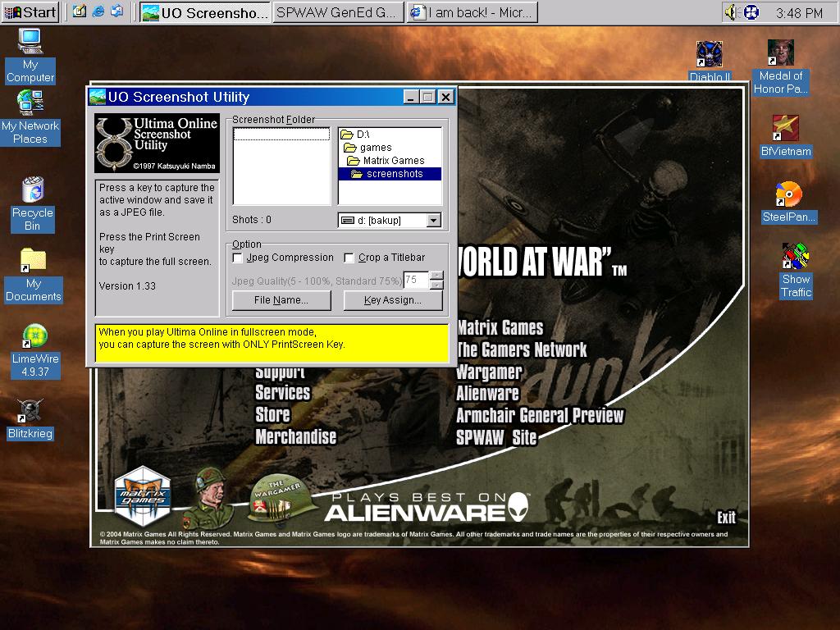
Task: Select the SteelPan shortcut icon
Action: tap(789, 203)
